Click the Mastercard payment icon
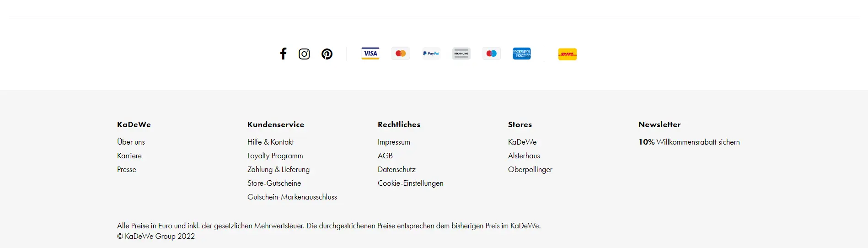868x248 pixels. 401,54
